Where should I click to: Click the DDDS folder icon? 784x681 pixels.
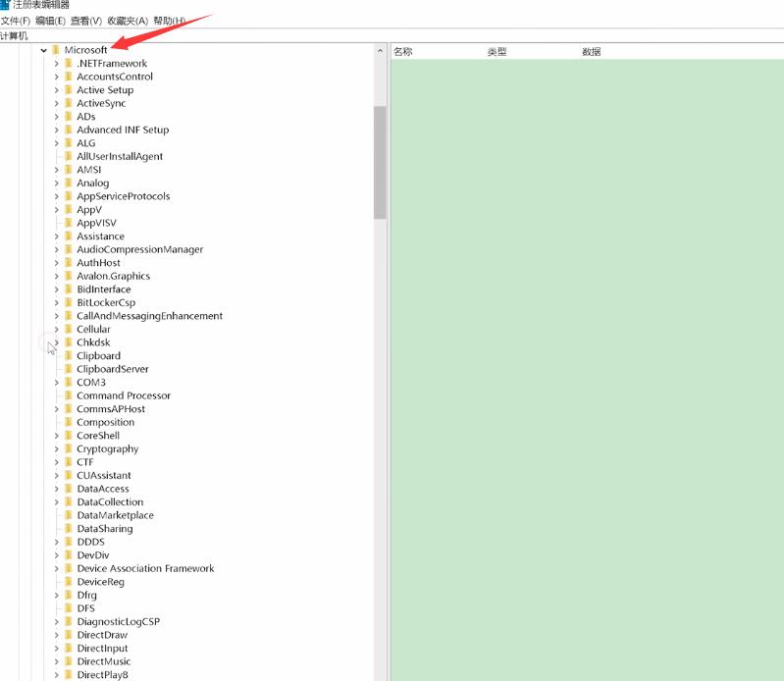[69, 542]
